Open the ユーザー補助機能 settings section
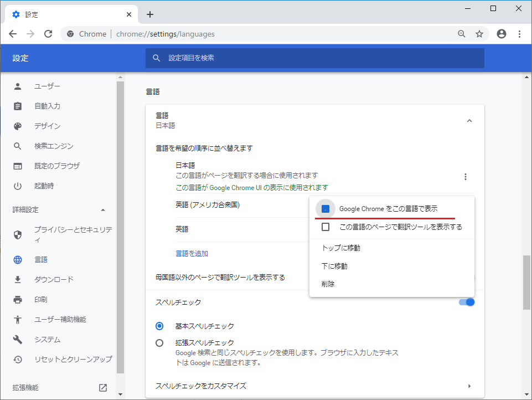 tap(60, 320)
